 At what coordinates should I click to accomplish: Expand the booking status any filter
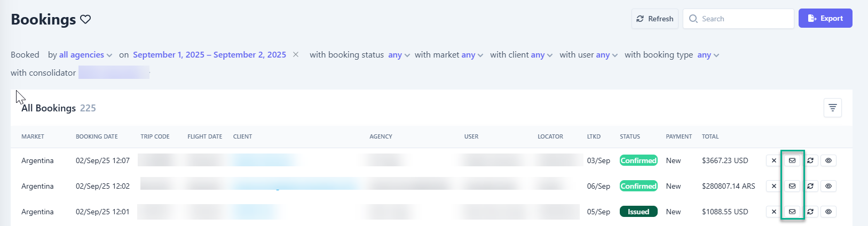pos(399,55)
